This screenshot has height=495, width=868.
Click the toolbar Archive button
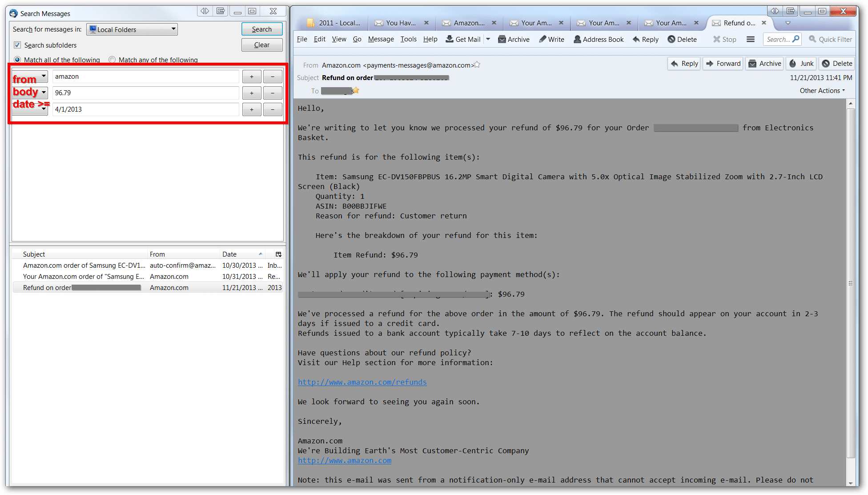[x=514, y=39]
